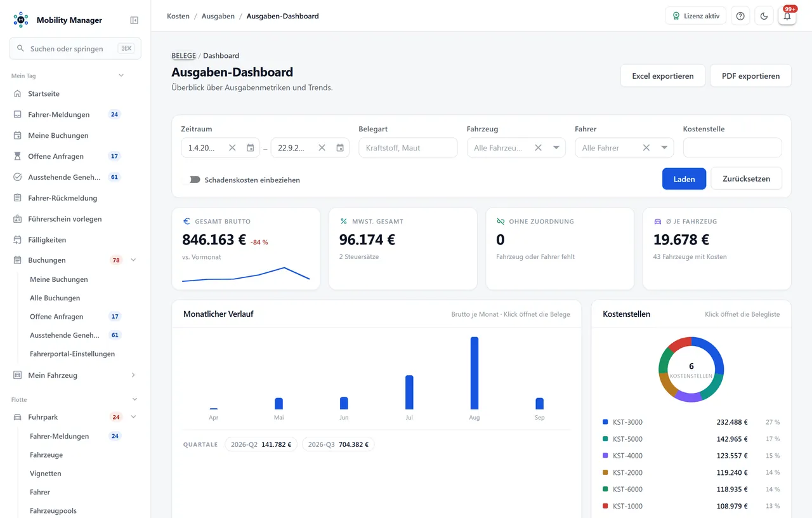Click the Offene Anfragen hourglass icon under Mein Tag
Viewport: 812px width, 518px height.
click(18, 156)
